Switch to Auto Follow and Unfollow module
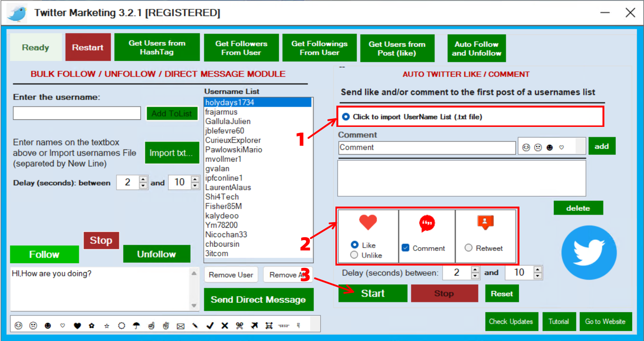Image resolution: width=644 pixels, height=341 pixels. [477, 49]
